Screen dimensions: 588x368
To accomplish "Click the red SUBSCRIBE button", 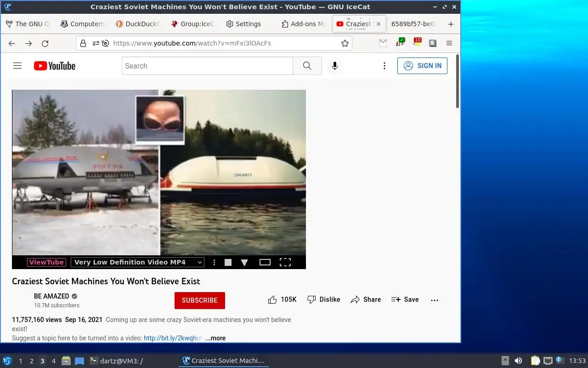I will (x=200, y=300).
